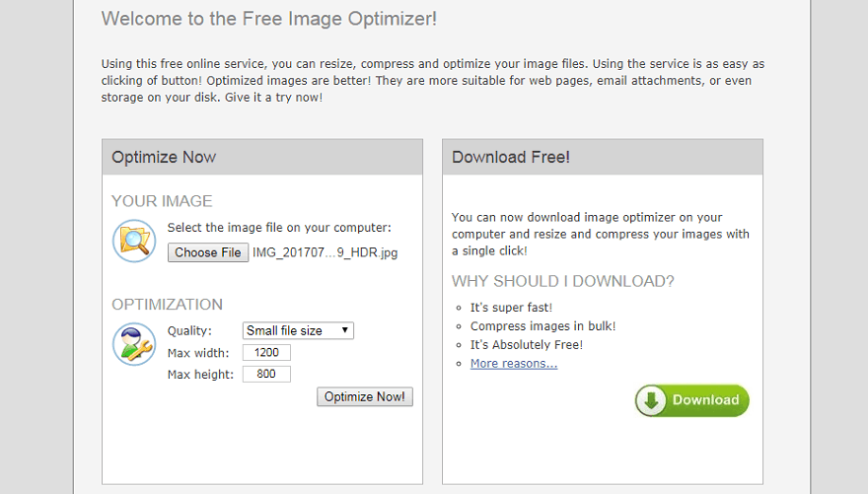Click the selected file name IMG_201707…9_HDR.jpg
Image resolution: width=868 pixels, height=494 pixels.
[x=325, y=252]
